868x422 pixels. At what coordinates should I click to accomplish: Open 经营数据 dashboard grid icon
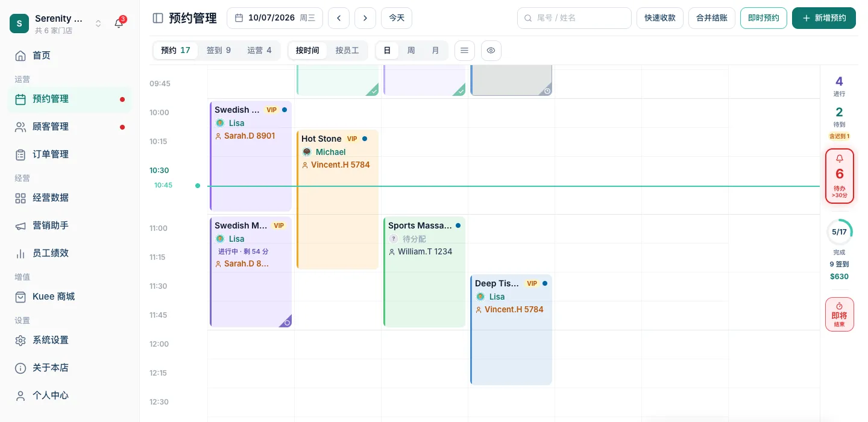coord(20,198)
